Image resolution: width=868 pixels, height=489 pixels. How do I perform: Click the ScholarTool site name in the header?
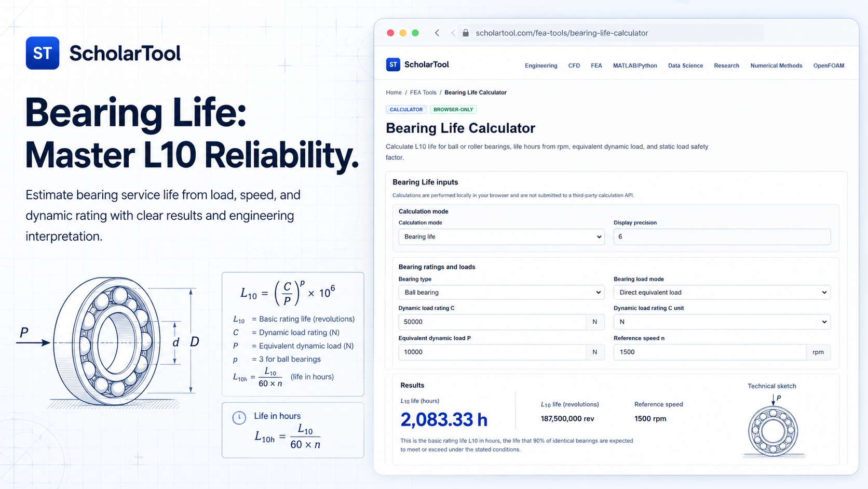coord(426,64)
